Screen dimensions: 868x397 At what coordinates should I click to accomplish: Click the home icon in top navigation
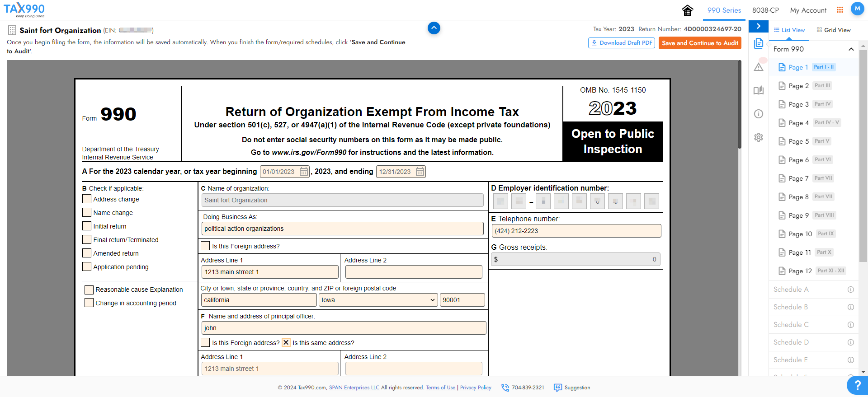coord(688,10)
